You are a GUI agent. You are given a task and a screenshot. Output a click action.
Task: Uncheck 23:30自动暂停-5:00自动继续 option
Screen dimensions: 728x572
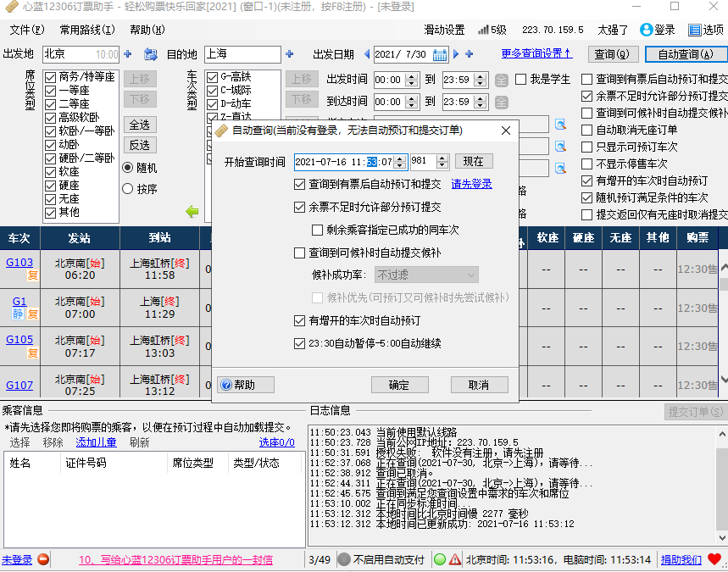[299, 344]
